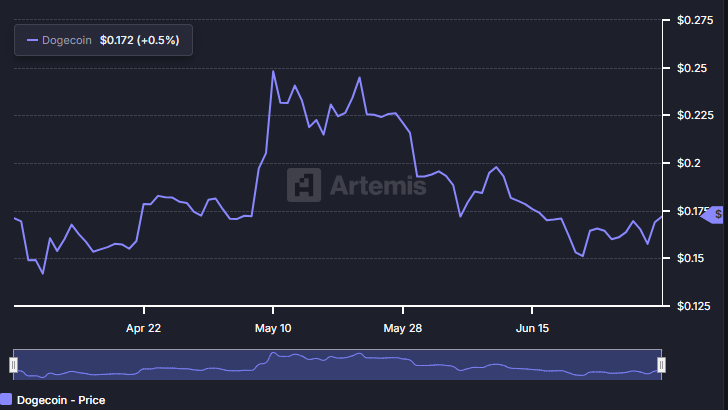Click the $0.172 (+0.5%) price value
This screenshot has width=728, height=410.
point(141,40)
